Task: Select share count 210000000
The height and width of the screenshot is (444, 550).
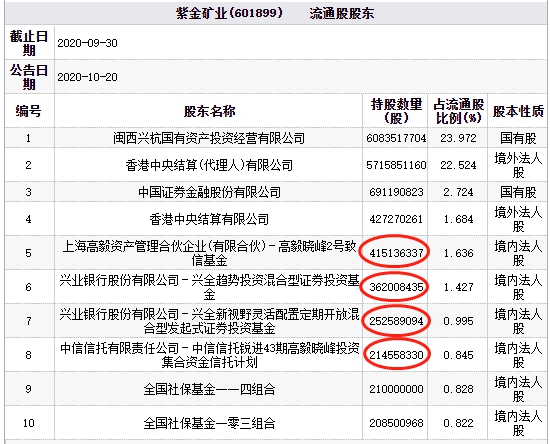Action: [x=396, y=389]
